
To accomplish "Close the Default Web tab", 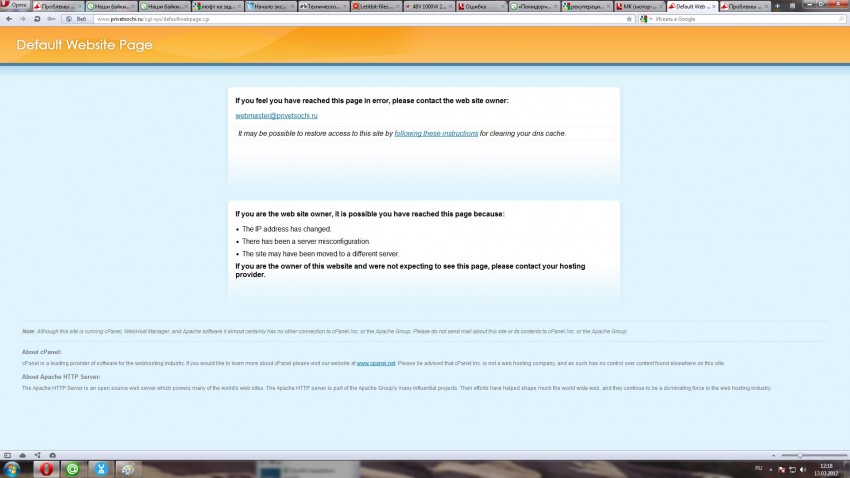I will click(714, 6).
